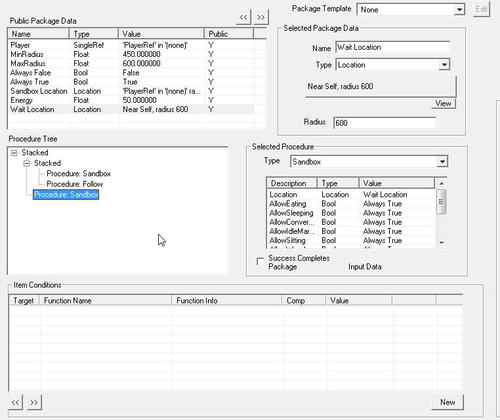This screenshot has height=420, width=500.
Task: Open the Package Template dropdown
Action: [459, 9]
